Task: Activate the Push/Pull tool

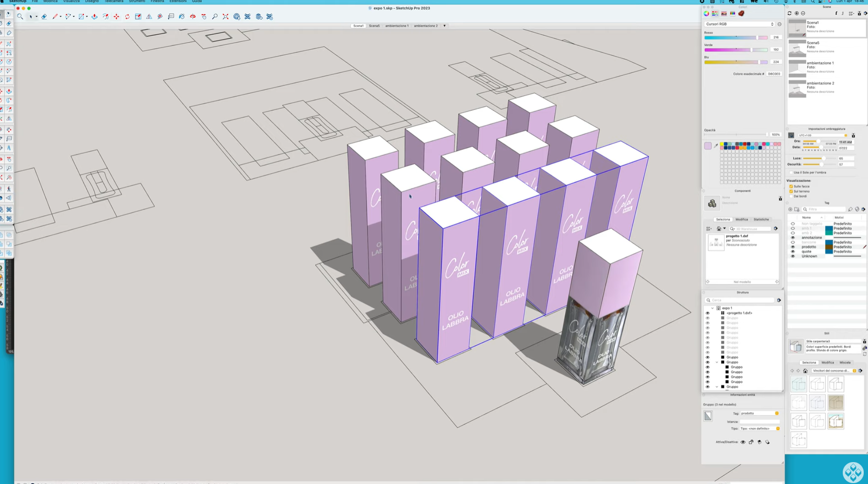Action: 94,17
